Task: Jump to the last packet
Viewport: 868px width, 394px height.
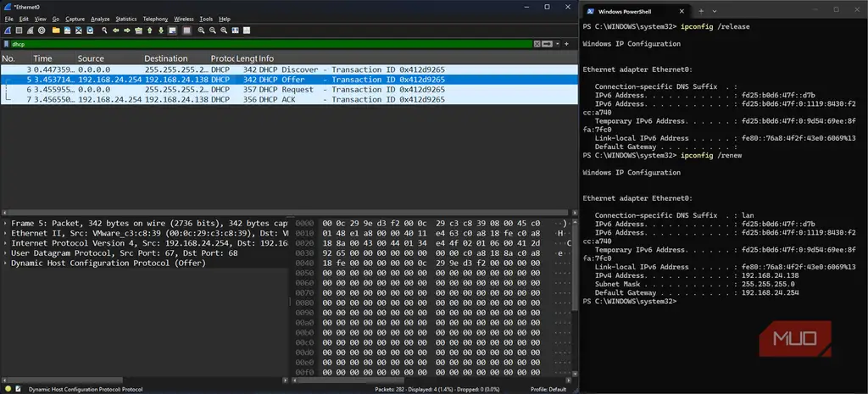Action: coord(161,31)
